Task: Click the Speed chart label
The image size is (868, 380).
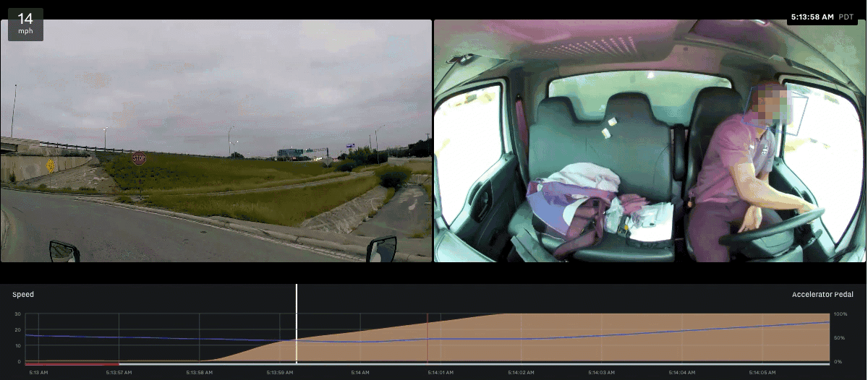Action: coord(23,295)
